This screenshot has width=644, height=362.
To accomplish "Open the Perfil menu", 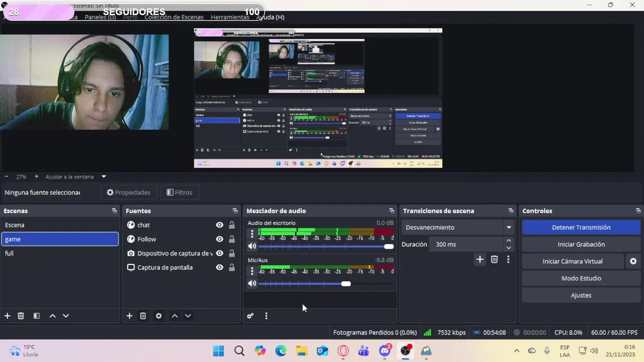I will 130,17.
